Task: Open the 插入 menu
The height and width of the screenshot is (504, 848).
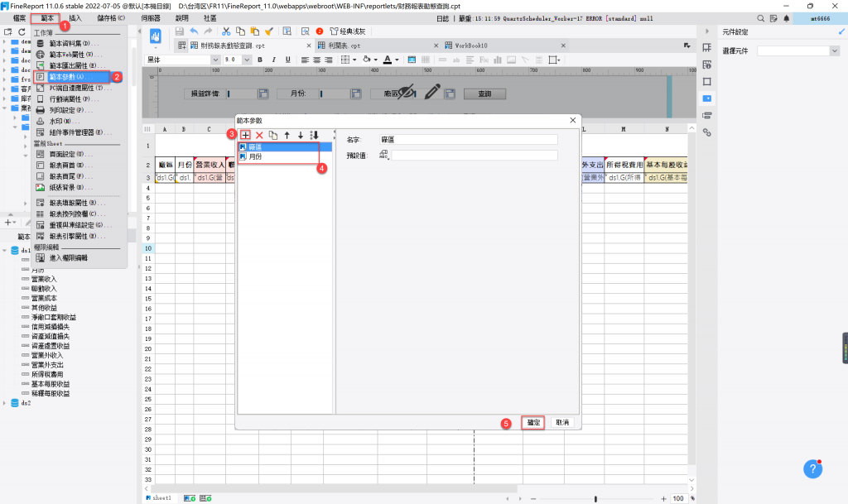Action: click(75, 18)
